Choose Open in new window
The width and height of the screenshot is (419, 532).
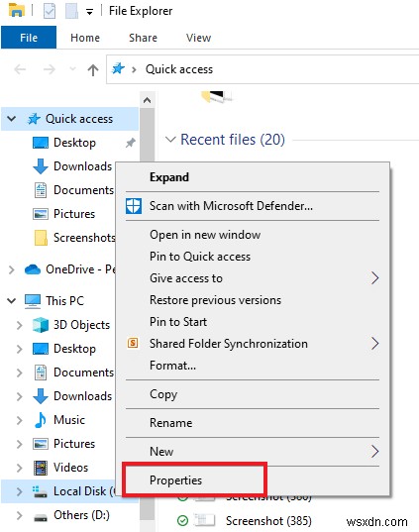(x=253, y=235)
